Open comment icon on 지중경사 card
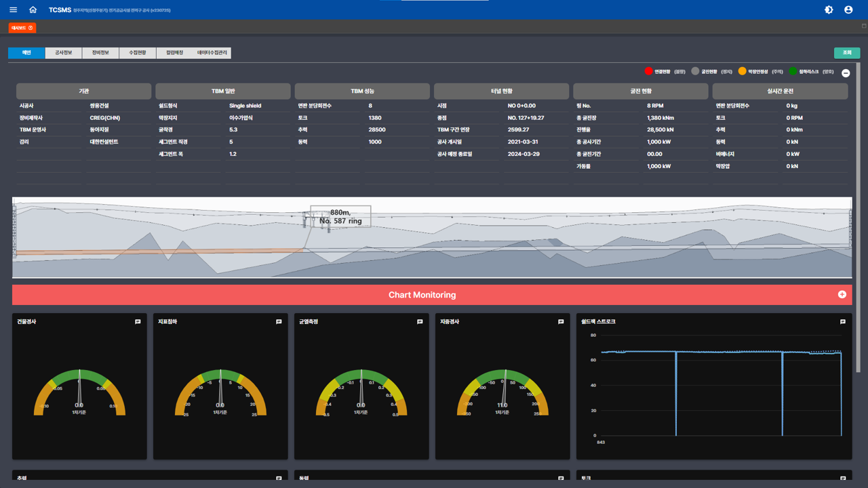868x488 pixels. (x=561, y=322)
